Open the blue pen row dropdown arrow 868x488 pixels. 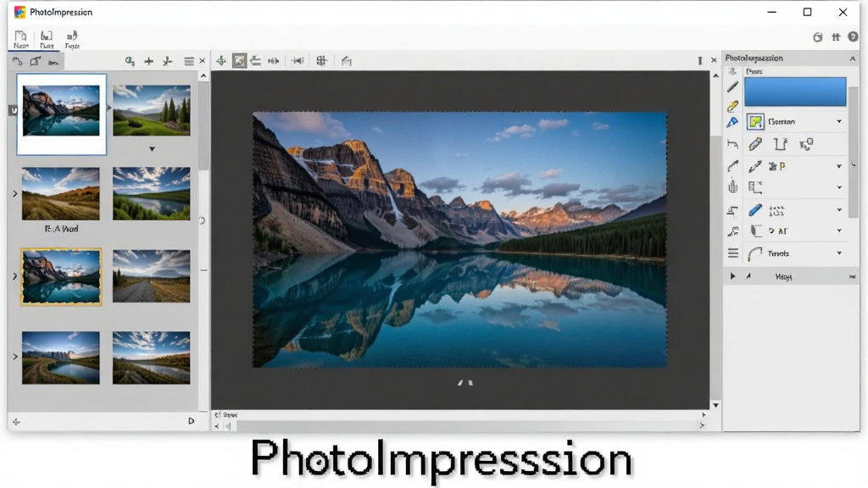(839, 210)
